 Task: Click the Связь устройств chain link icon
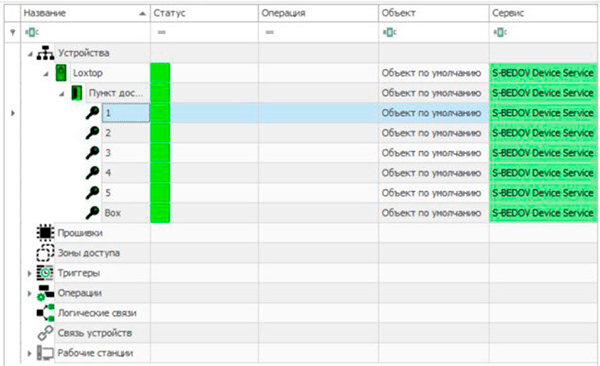click(45, 333)
